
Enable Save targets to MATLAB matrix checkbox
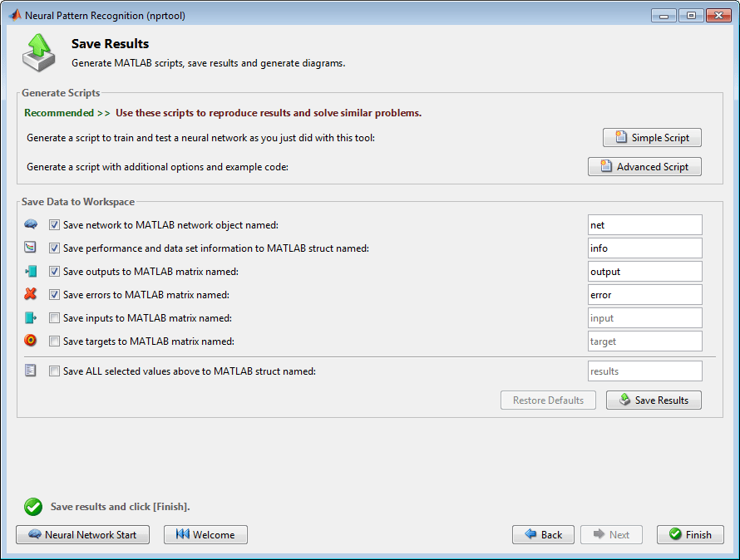pyautogui.click(x=54, y=341)
